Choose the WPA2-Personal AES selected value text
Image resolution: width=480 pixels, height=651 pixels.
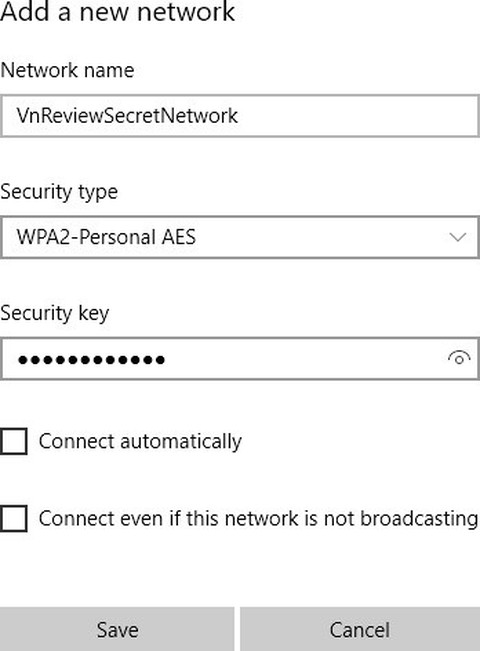tap(106, 237)
